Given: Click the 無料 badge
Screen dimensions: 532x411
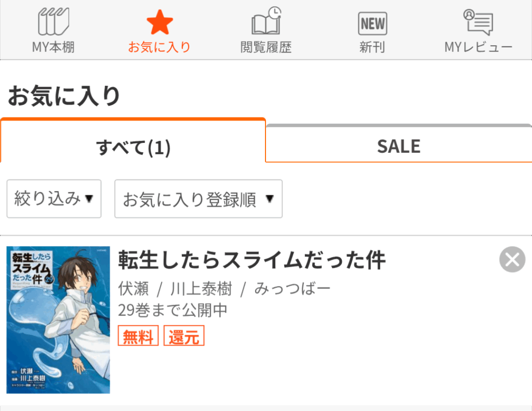Looking at the screenshot, I should coord(138,336).
